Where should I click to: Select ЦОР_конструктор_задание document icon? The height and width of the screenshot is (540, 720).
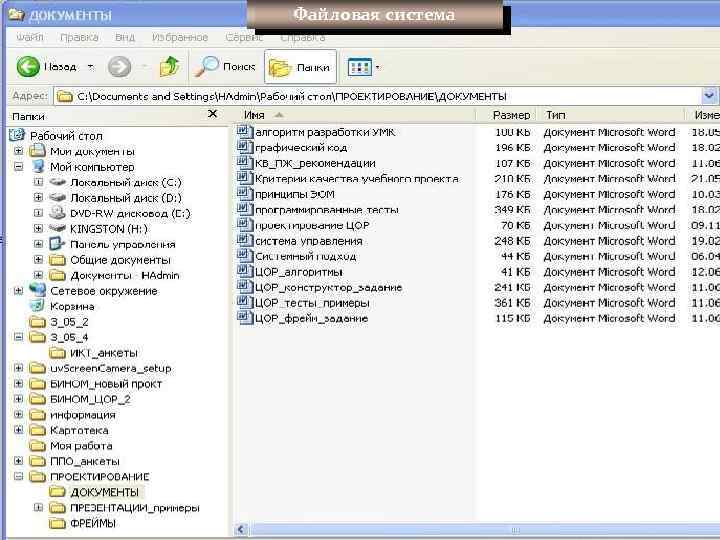coord(245,287)
